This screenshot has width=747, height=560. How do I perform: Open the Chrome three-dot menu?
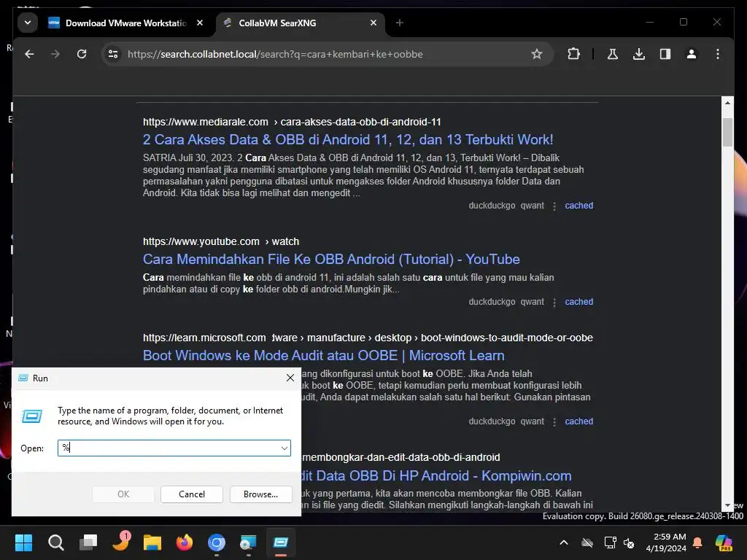tap(718, 54)
